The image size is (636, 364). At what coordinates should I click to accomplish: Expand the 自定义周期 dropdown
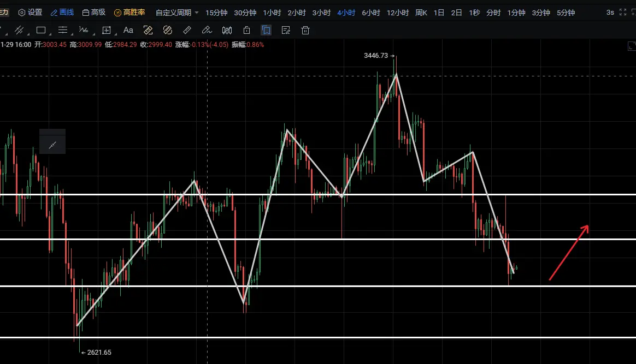177,13
